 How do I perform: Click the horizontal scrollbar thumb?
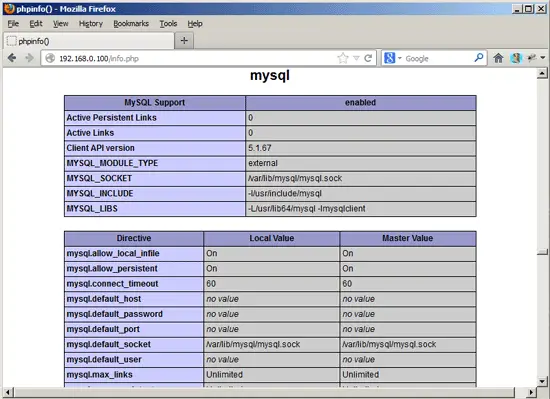click(264, 392)
